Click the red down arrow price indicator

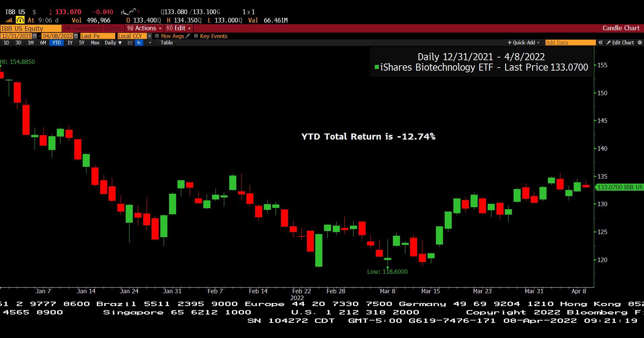50,12
